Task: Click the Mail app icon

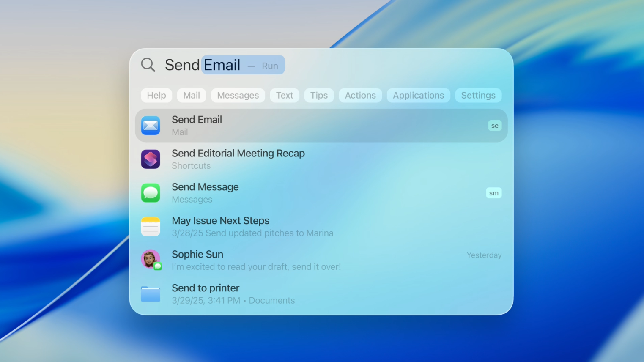Action: click(151, 126)
